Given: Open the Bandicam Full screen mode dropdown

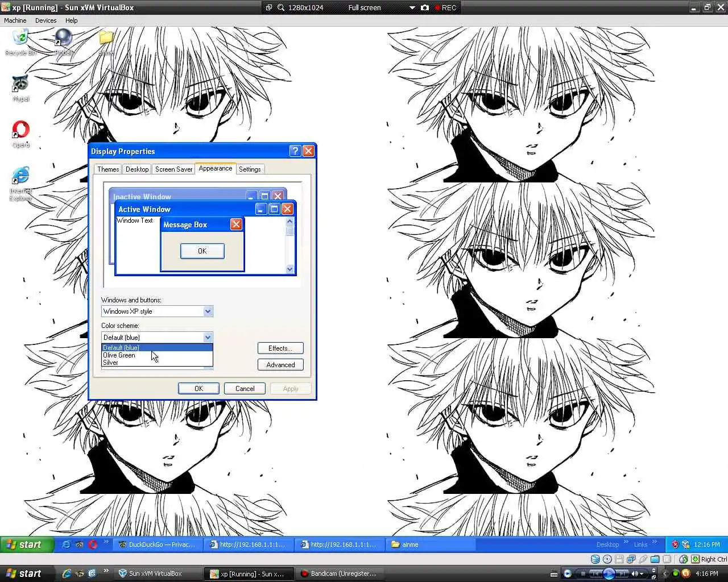Looking at the screenshot, I should click(x=412, y=7).
